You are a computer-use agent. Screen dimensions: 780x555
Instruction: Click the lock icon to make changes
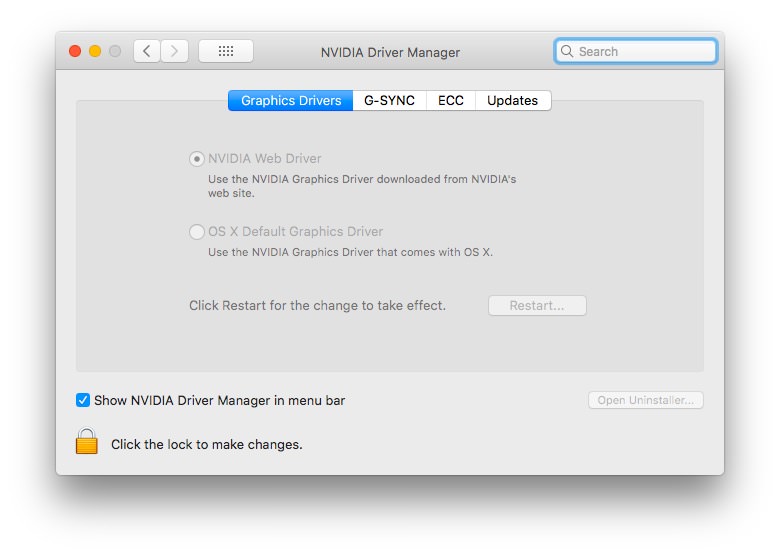(87, 441)
